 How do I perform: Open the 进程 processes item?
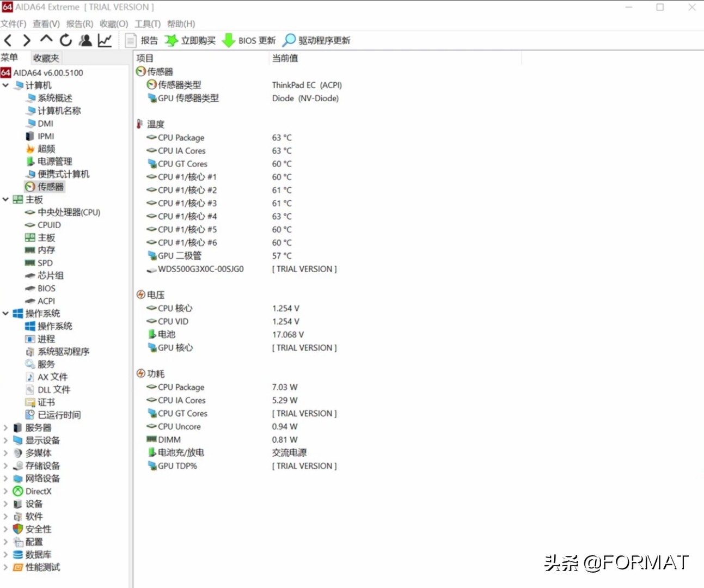tap(40, 339)
